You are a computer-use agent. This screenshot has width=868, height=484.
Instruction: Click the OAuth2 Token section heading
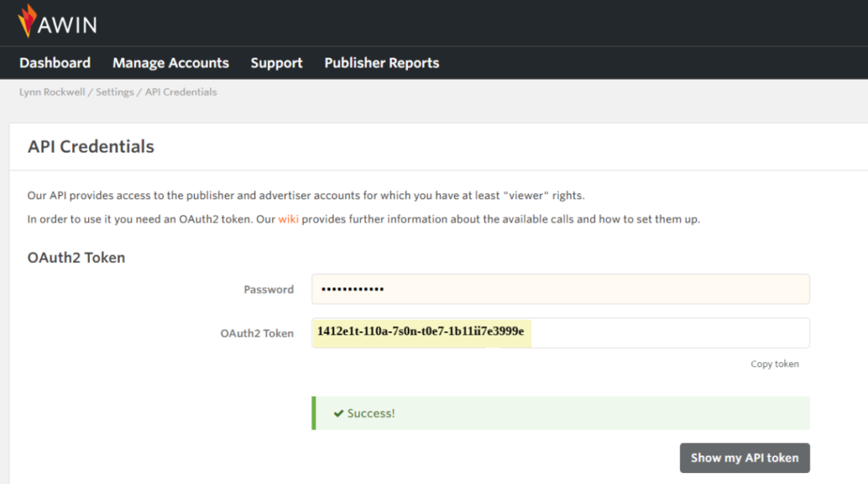point(76,258)
